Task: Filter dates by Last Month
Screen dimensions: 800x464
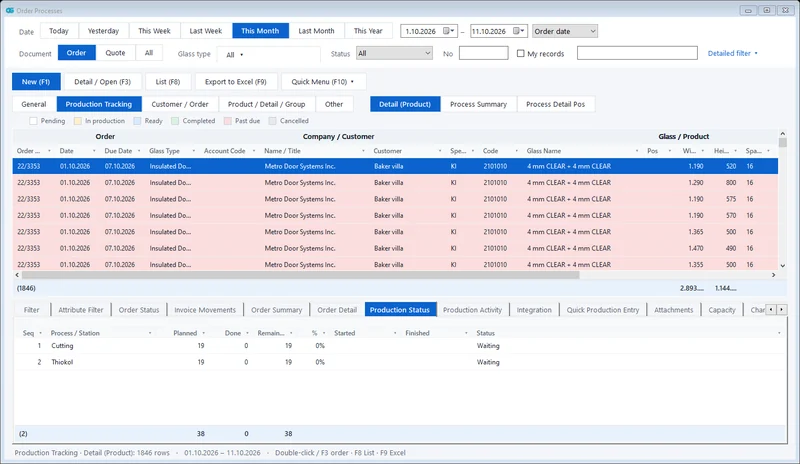Action: tap(316, 31)
